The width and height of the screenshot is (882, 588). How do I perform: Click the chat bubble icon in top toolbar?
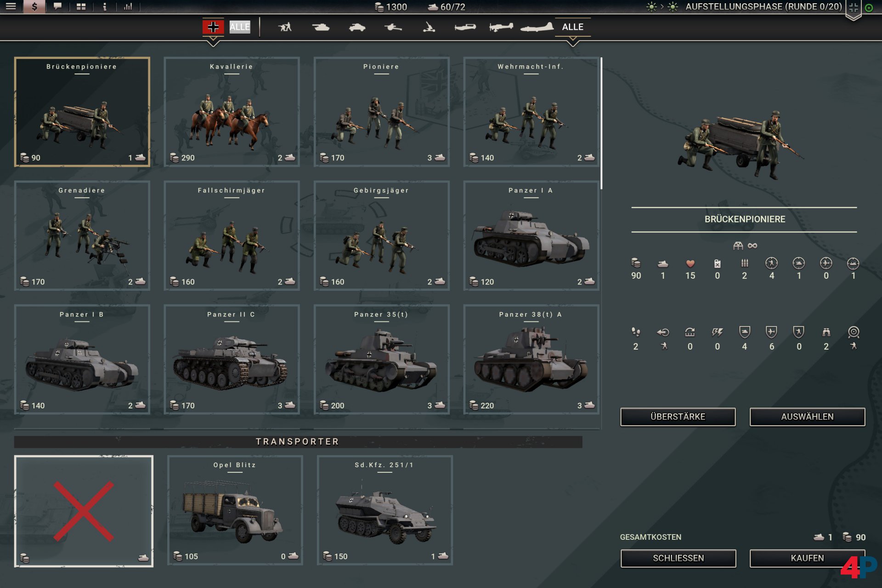tap(58, 6)
